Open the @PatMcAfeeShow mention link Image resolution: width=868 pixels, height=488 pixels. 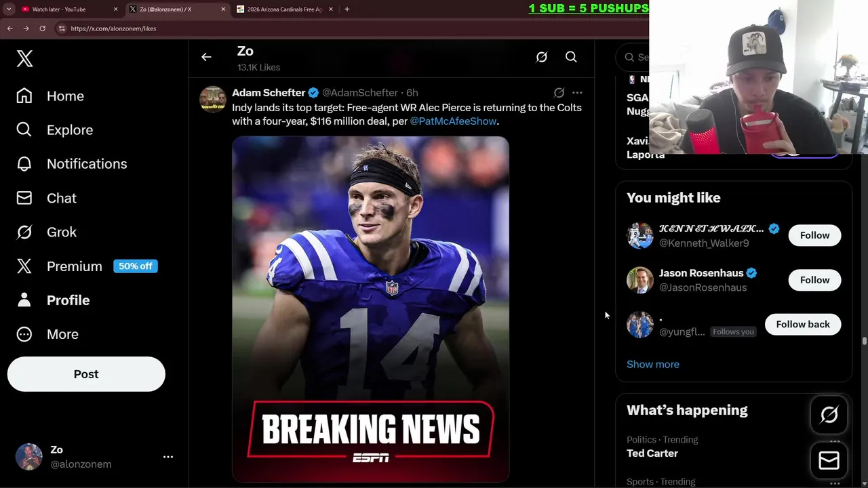tap(453, 121)
